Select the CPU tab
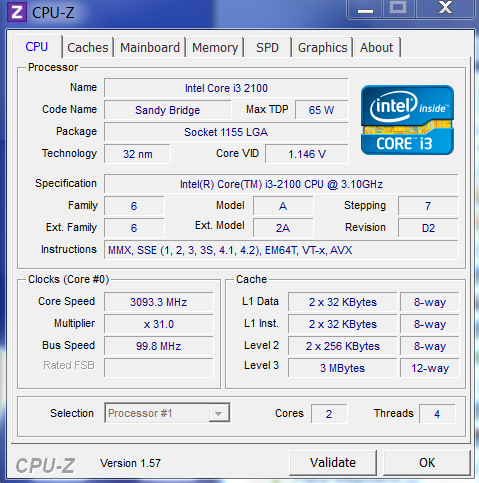479x483 pixels. [37, 47]
